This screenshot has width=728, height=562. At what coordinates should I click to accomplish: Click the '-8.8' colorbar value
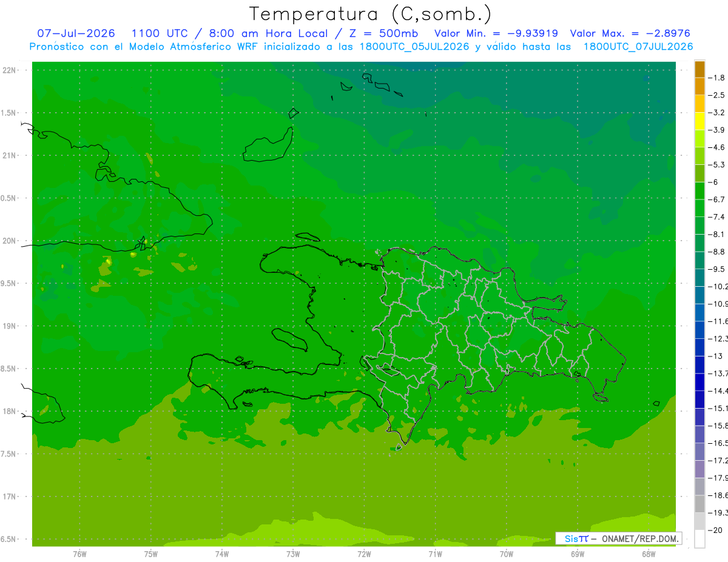(717, 252)
